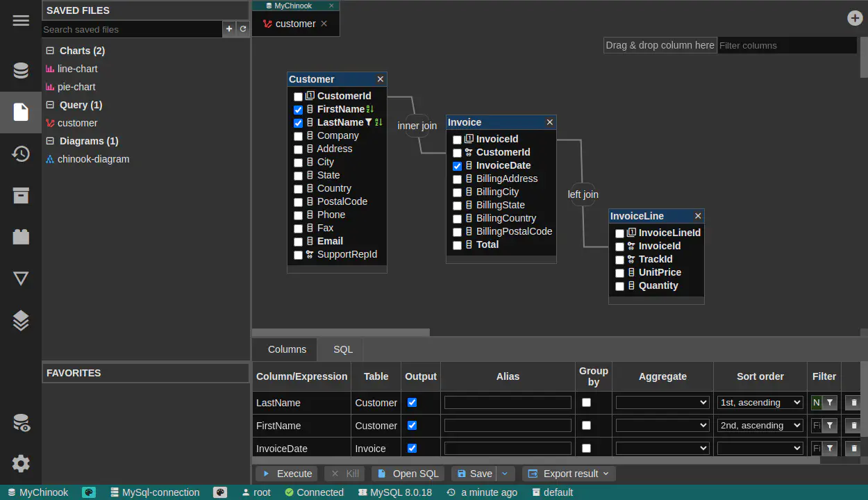The image size is (868, 500).
Task: Click the Kill button
Action: tap(344, 474)
